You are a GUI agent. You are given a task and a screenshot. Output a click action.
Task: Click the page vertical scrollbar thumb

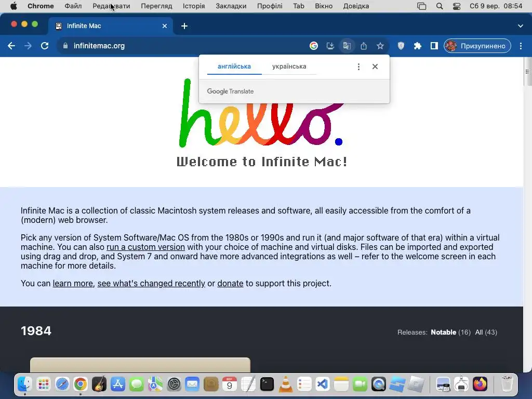tap(527, 72)
